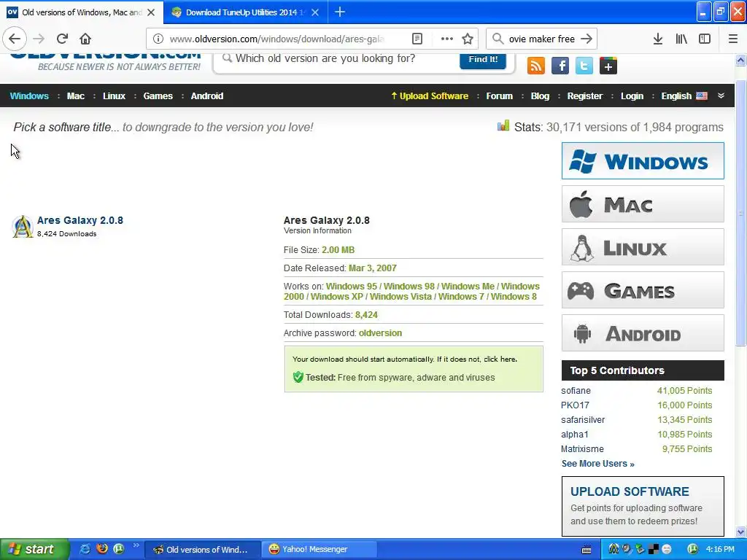Click the stats bar chart icon
This screenshot has width=747, height=560.
[503, 125]
